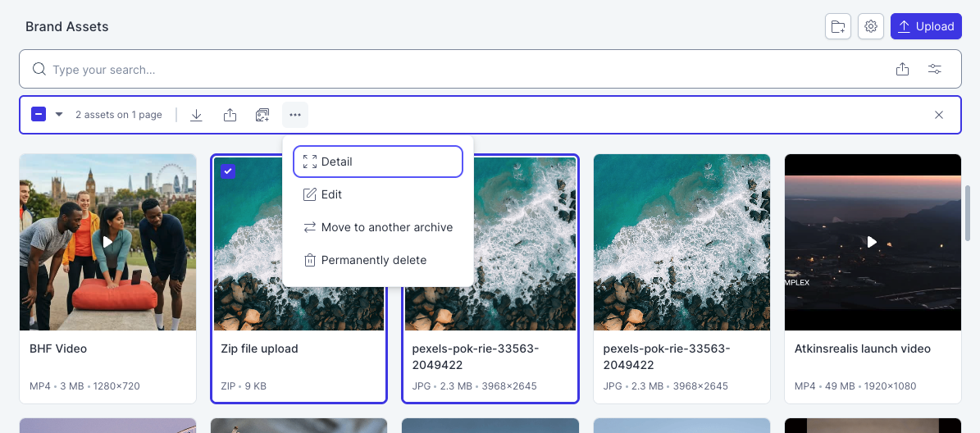Click the 'ZIP • 9 KB' metadata
This screenshot has height=433, width=980.
244,386
